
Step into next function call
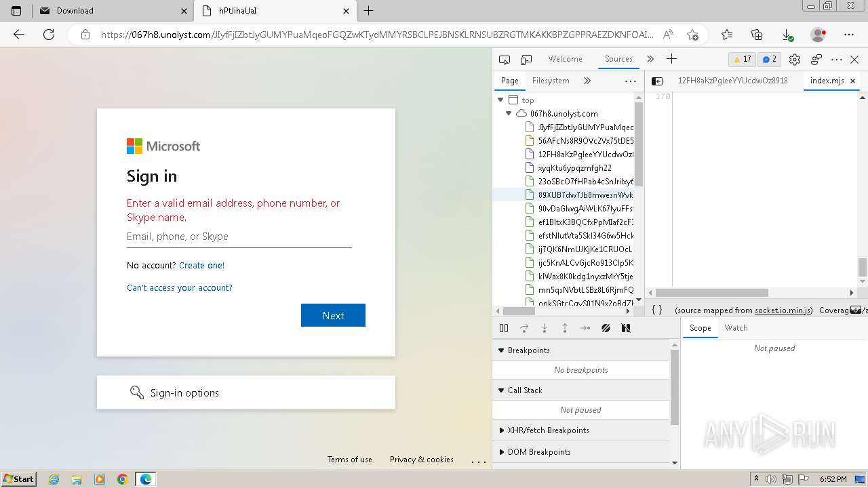(x=545, y=328)
